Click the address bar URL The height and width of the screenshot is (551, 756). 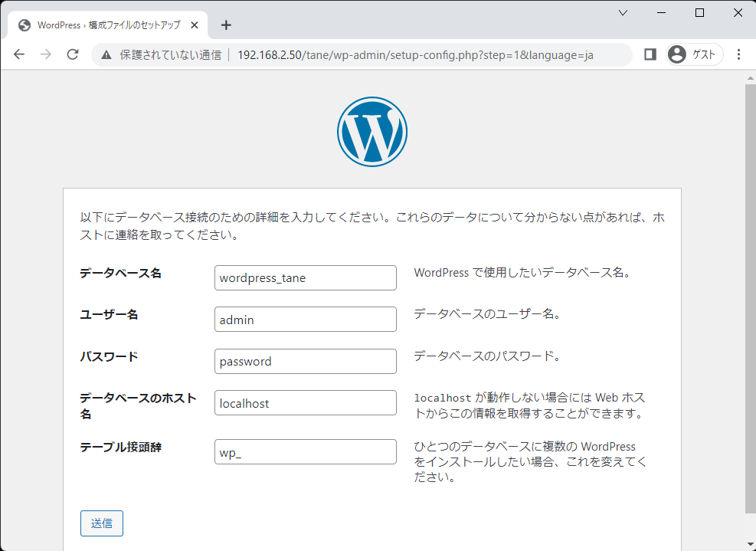click(416, 55)
